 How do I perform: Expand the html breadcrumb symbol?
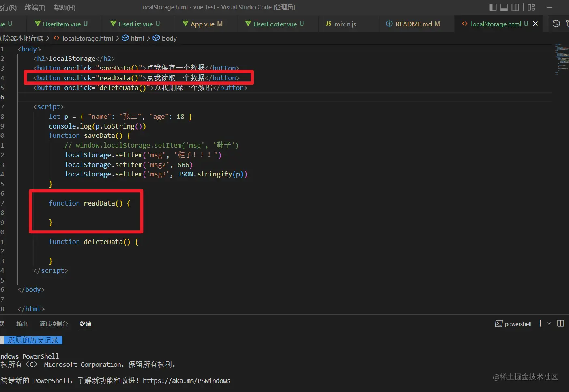[x=133, y=38]
